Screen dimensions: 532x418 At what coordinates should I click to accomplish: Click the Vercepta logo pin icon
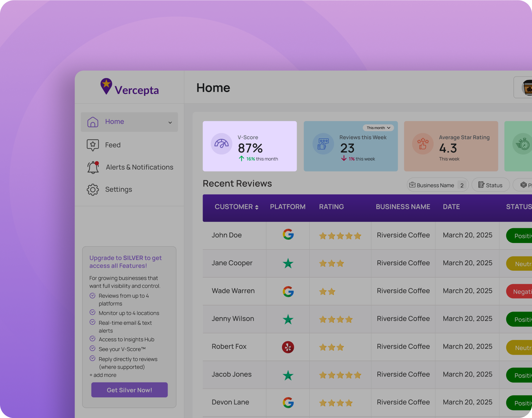click(106, 86)
